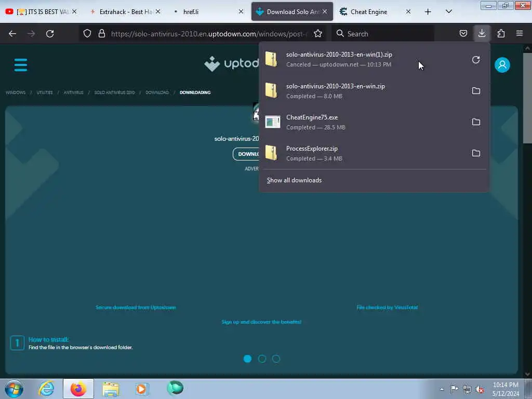The image size is (532, 399).
Task: Click the WINDOWS breadcrumb link
Action: (x=16, y=92)
